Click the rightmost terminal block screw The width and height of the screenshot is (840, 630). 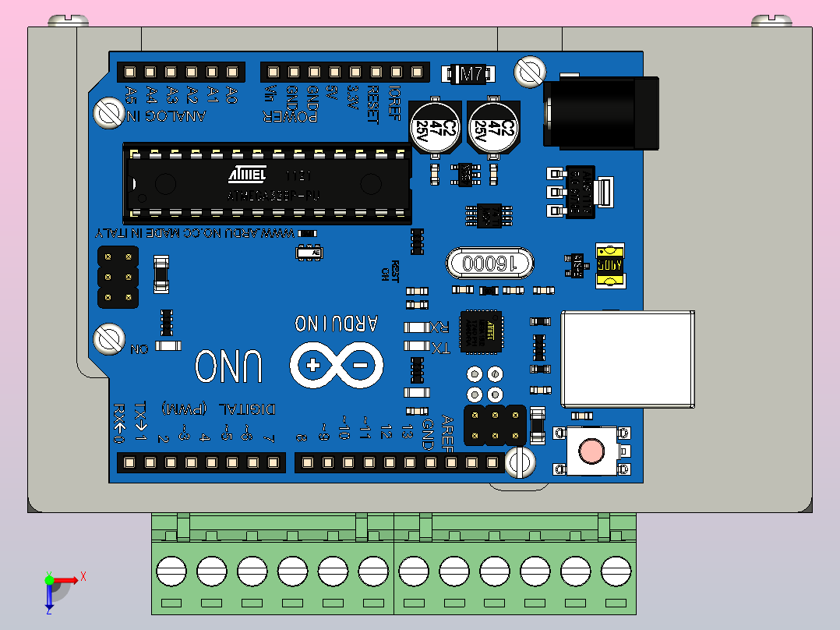tap(616, 572)
